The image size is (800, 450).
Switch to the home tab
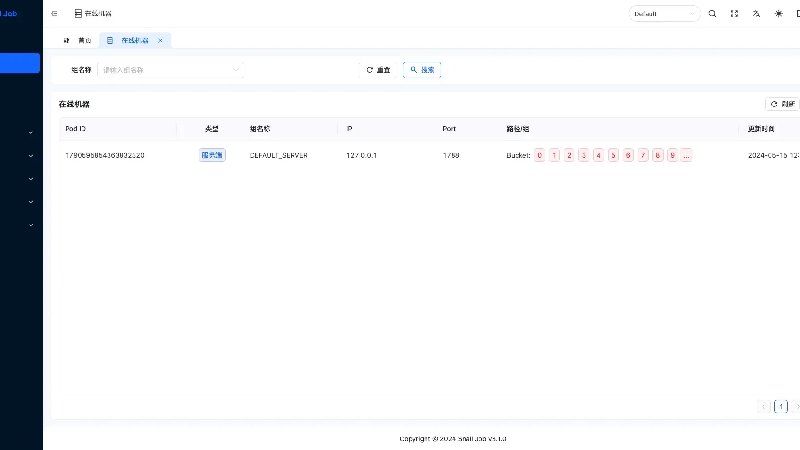[78, 40]
